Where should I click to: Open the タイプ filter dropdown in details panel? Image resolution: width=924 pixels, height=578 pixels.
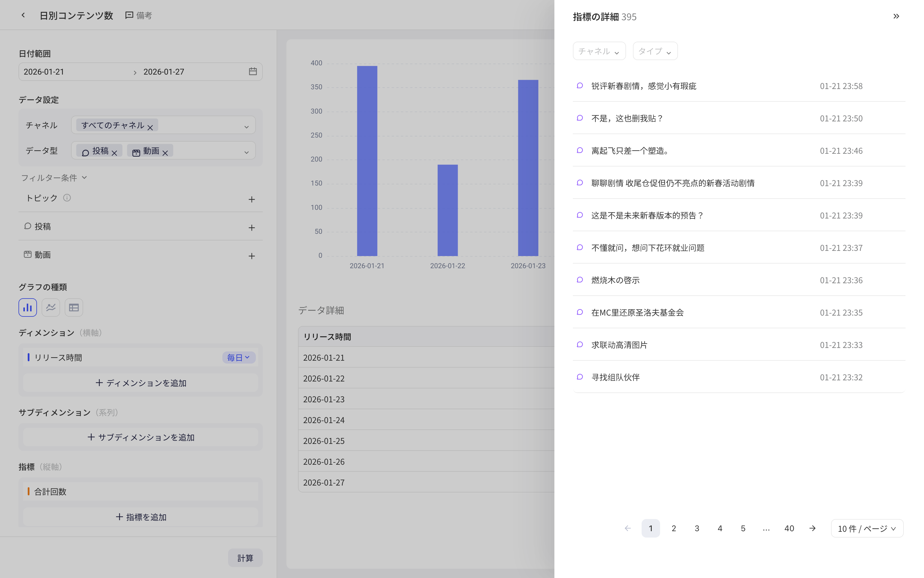pos(655,51)
